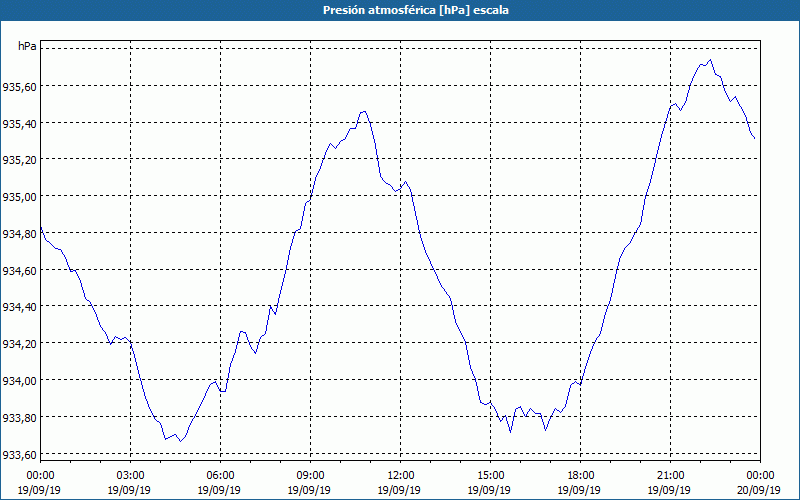Click the 19/09/19 date under 21:00
This screenshot has width=800, height=500.
tap(669, 490)
